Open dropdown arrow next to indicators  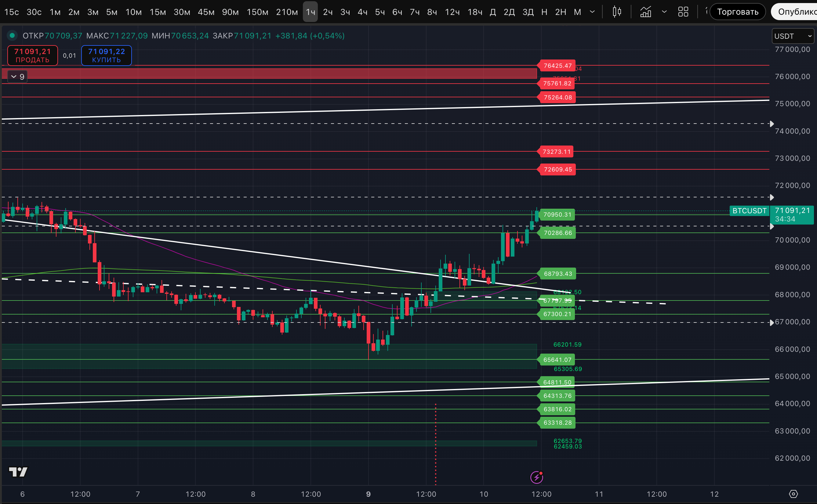coord(664,12)
